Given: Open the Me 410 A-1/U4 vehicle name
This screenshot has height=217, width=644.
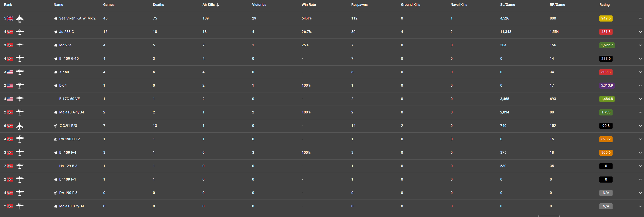Looking at the screenshot, I should [71, 112].
